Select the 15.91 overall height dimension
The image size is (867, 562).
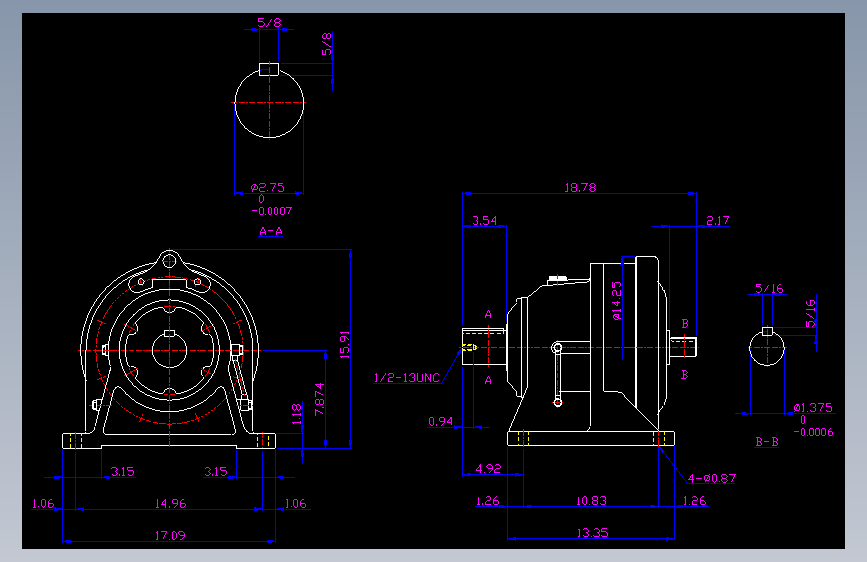tap(344, 345)
